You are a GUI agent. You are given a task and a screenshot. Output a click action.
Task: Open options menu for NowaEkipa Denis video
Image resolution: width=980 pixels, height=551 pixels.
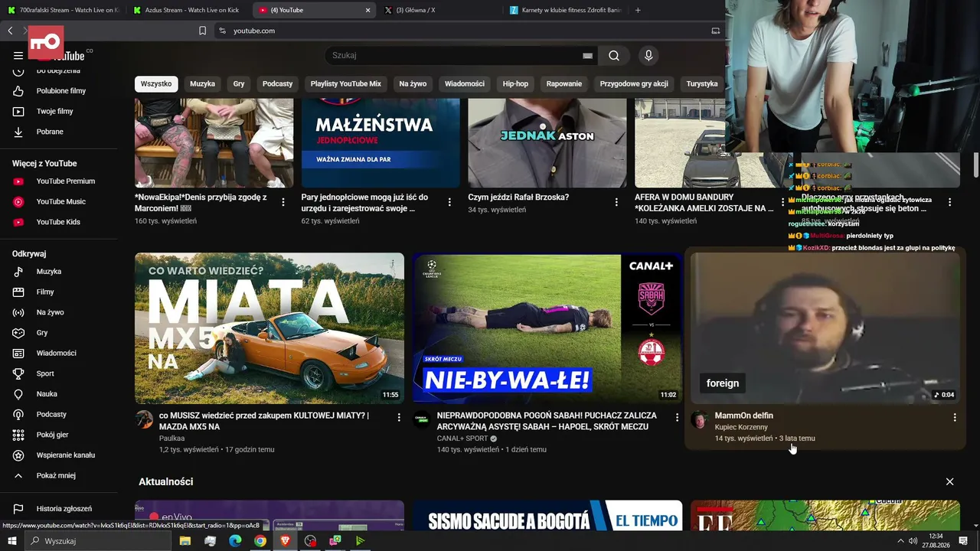pyautogui.click(x=283, y=202)
